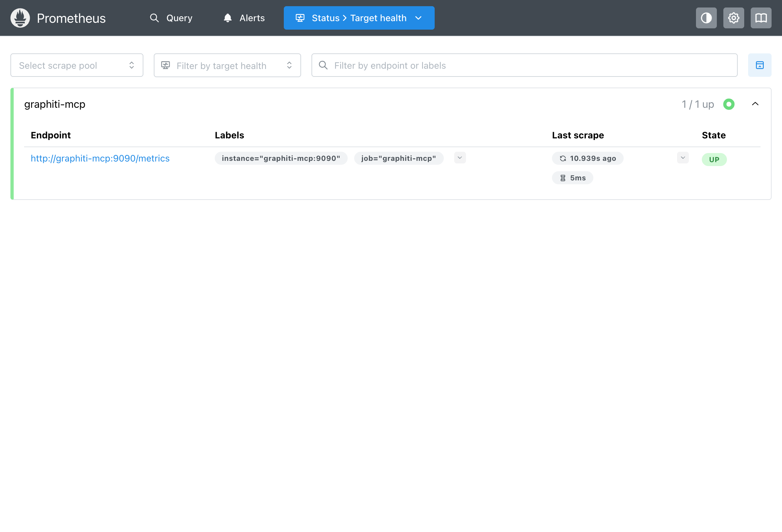Open the Status > Target health menu
782x532 pixels.
pyautogui.click(x=359, y=18)
